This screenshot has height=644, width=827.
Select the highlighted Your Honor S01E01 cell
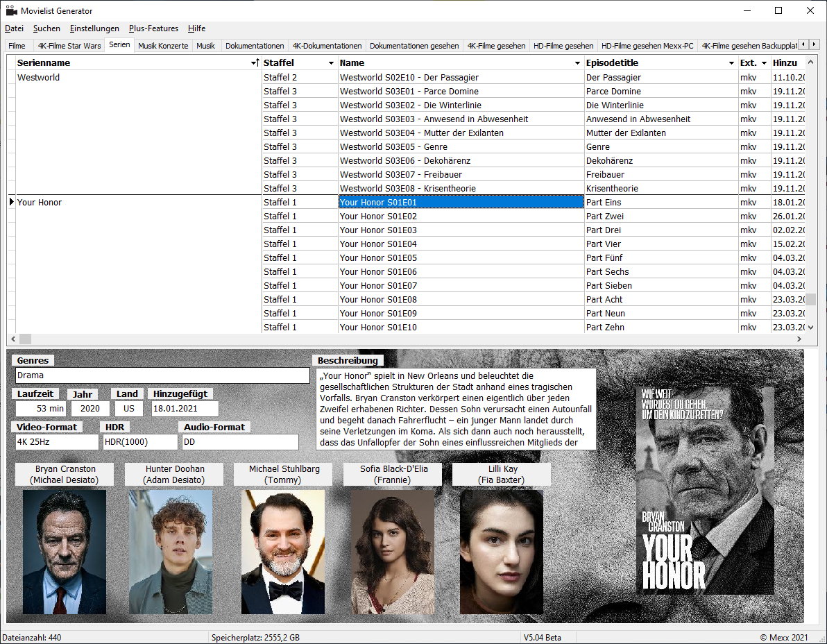(x=461, y=203)
